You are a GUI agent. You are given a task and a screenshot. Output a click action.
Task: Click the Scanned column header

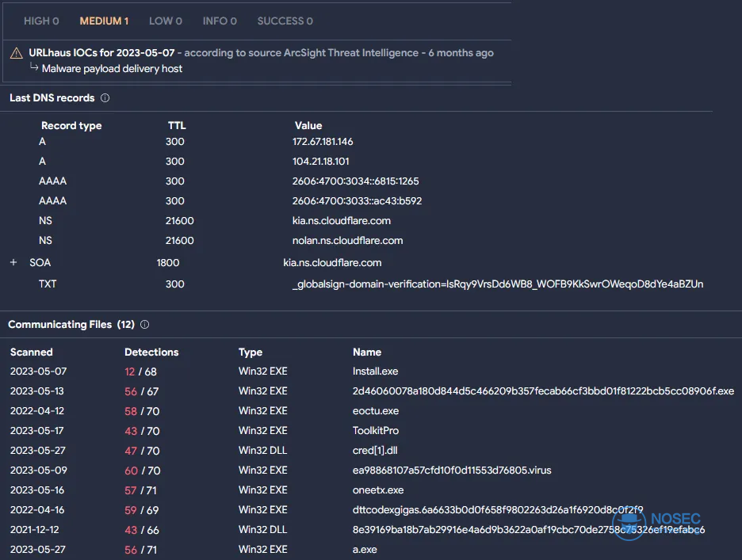pyautogui.click(x=31, y=352)
